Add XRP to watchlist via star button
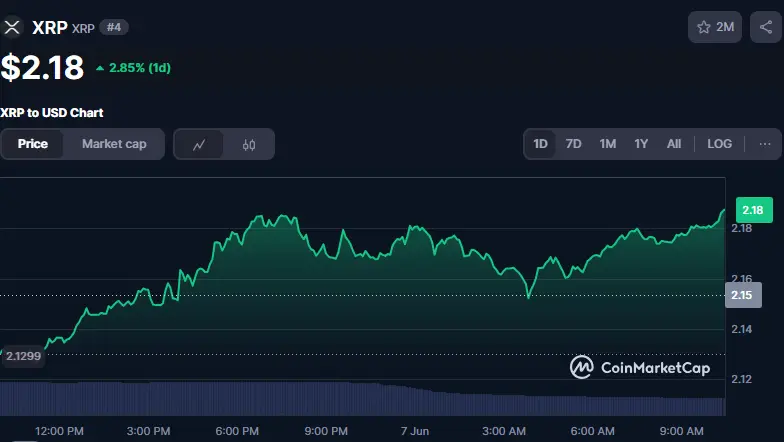Image resolution: width=784 pixels, height=442 pixels. tap(714, 27)
